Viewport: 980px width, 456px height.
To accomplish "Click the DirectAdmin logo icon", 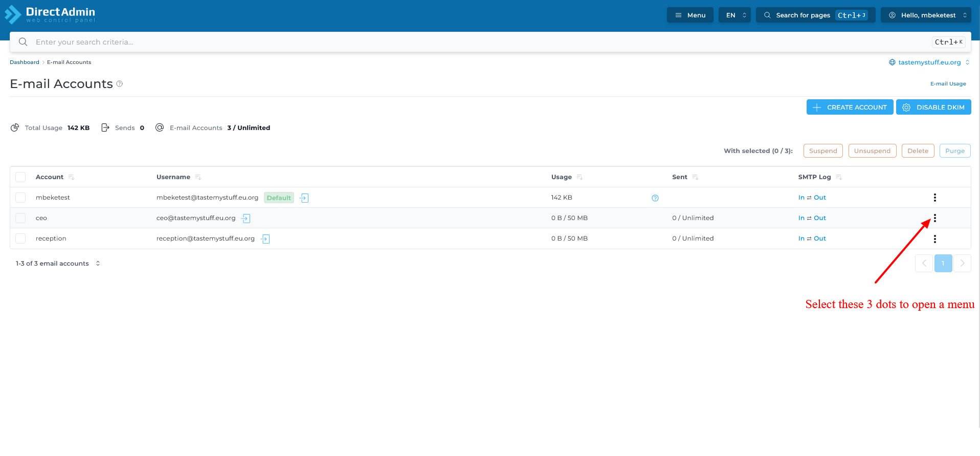I will 13,15.
